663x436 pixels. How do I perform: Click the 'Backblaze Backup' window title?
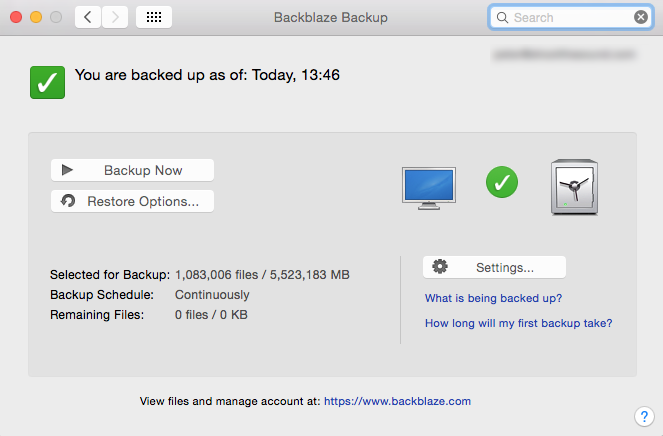click(331, 17)
